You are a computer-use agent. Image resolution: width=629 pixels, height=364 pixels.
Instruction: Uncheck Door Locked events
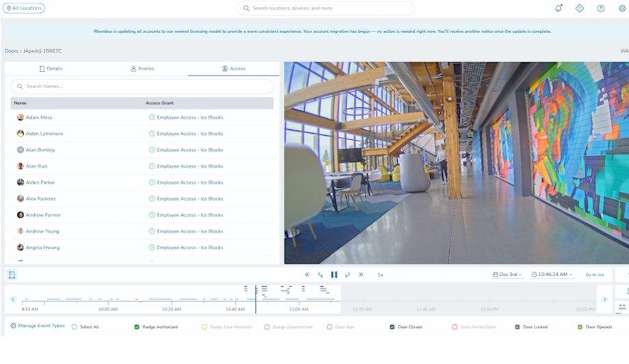tap(517, 326)
